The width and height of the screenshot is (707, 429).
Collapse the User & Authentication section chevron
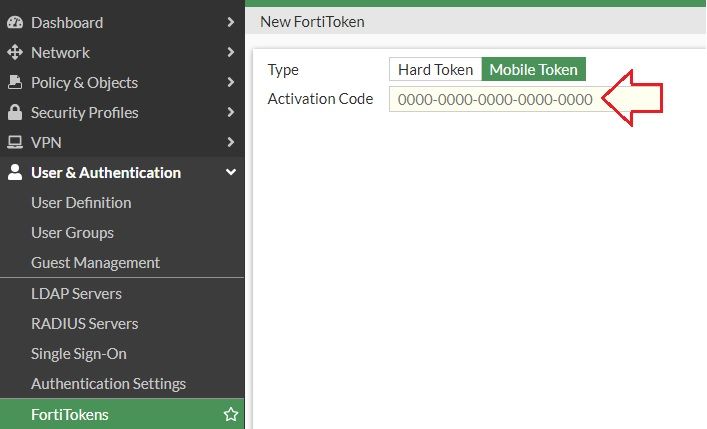click(x=231, y=172)
